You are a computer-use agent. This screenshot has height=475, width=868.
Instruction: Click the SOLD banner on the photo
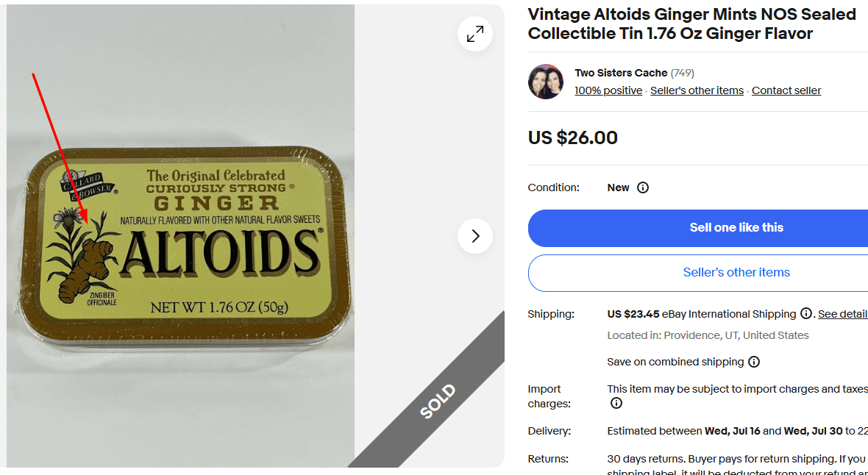click(437, 400)
